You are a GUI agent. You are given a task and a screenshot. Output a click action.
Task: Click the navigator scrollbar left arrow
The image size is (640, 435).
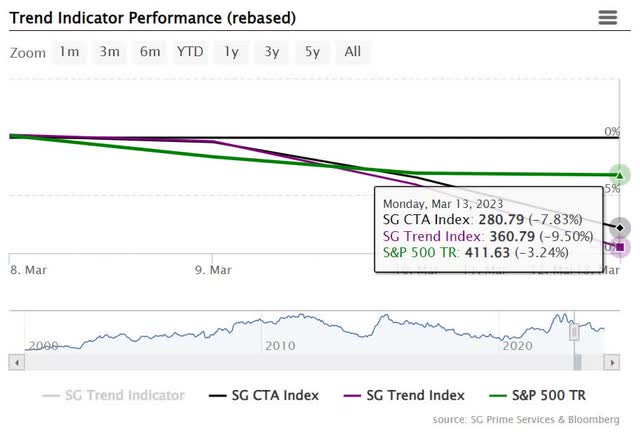[14, 360]
